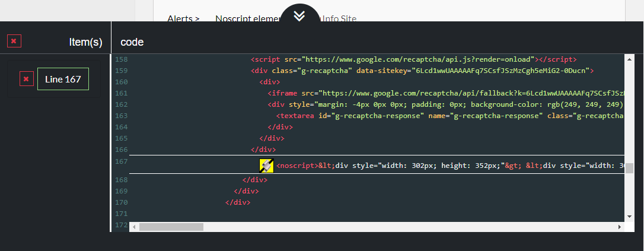The image size is (644, 251).
Task: Click line number 167 in gutter
Action: tap(121, 161)
